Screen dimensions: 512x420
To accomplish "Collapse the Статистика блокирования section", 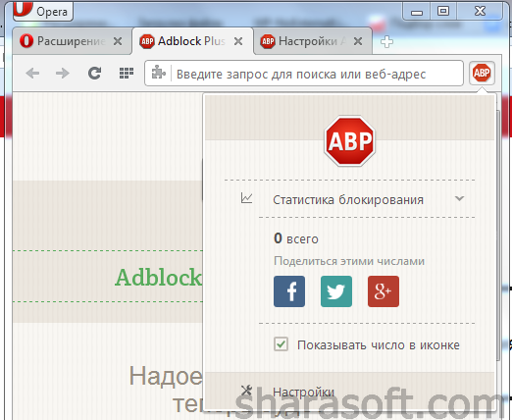I will pyautogui.click(x=459, y=198).
